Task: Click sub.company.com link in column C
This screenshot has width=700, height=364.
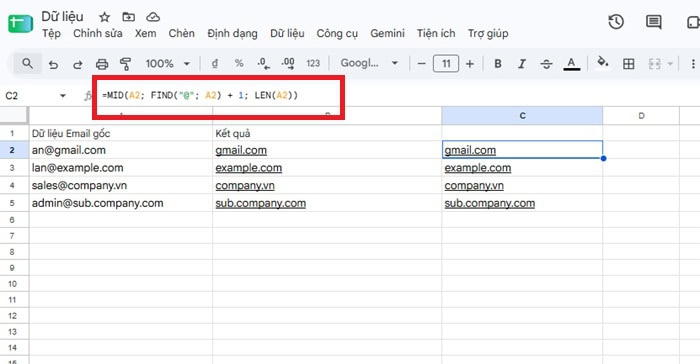Action: (x=490, y=203)
